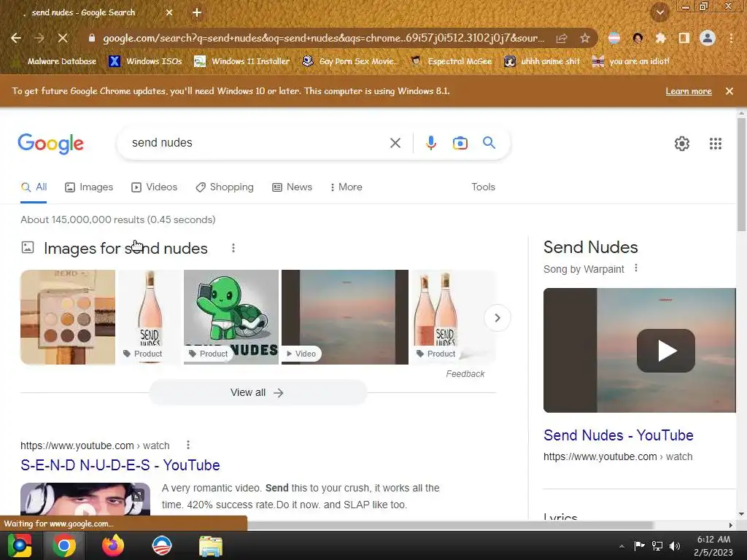Open the Windows 11 Installer bookmark
Screen dimensions: 747x560
(242, 61)
